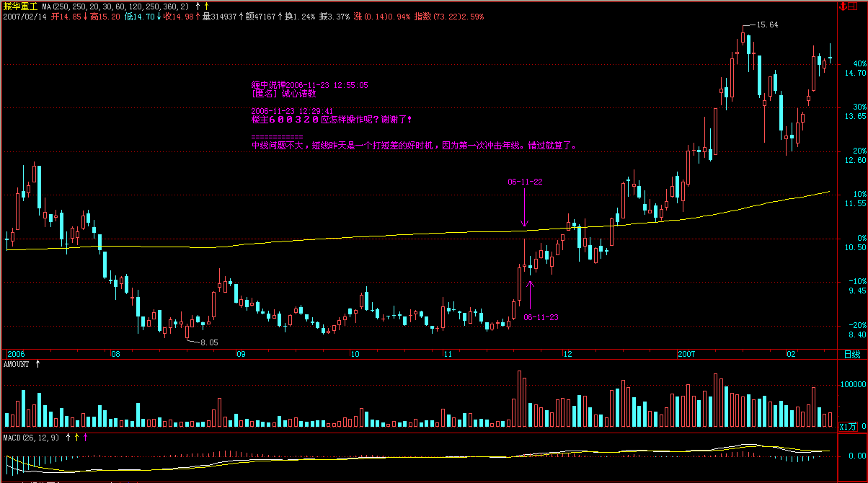This screenshot has width=868, height=483.
Task: Click the magenta annotation text starting 中线问题不大
Action: click(x=414, y=145)
